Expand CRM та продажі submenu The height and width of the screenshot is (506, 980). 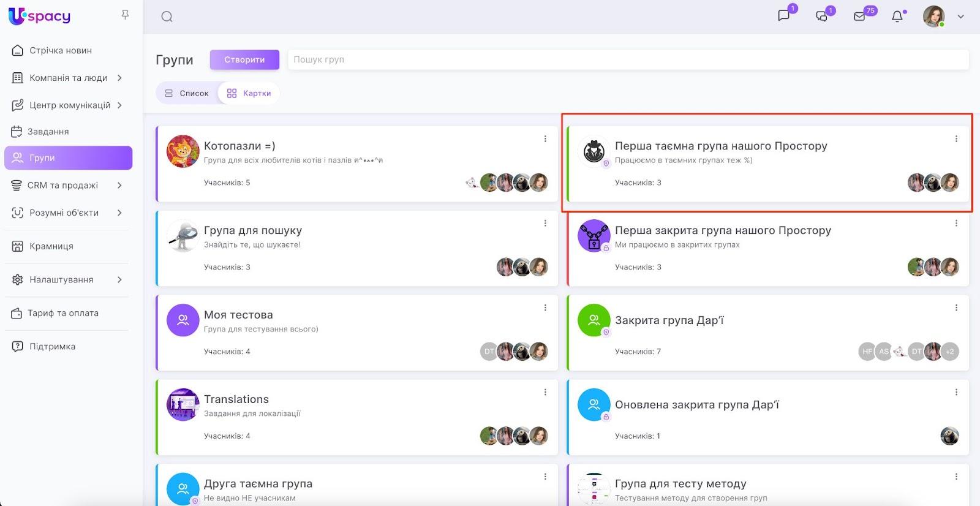point(119,185)
